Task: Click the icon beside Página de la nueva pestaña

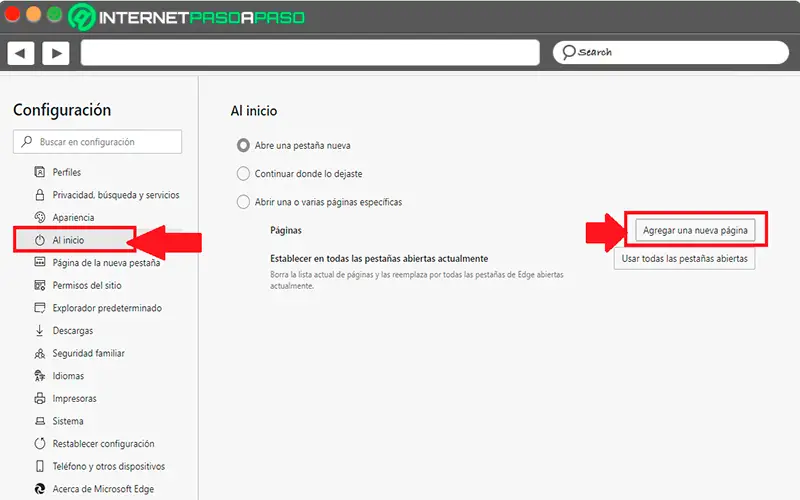Action: click(39, 262)
